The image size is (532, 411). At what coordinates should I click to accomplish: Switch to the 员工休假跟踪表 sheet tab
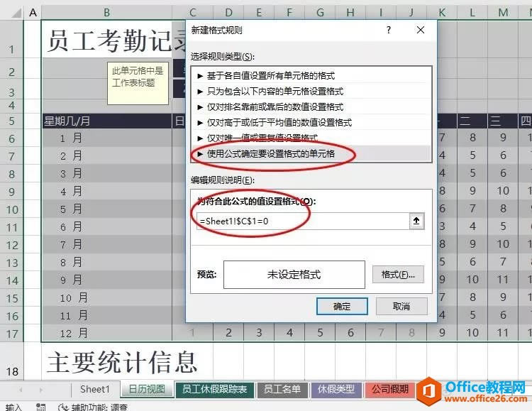[x=214, y=389]
